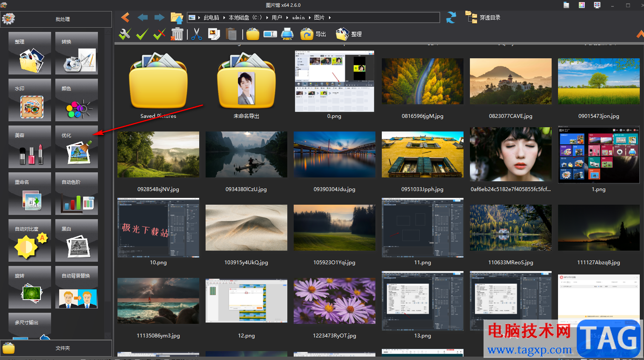
Task: Click the orange back chevron icon
Action: click(x=125, y=17)
